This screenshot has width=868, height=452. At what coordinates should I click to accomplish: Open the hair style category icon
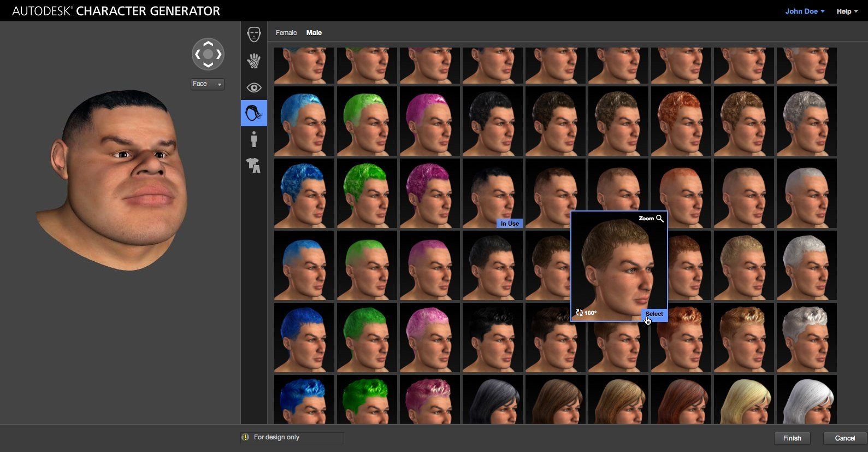coord(254,113)
